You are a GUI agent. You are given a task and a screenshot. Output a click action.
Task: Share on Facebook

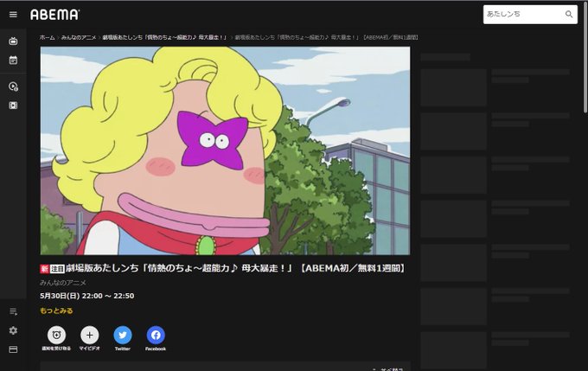[x=156, y=335]
